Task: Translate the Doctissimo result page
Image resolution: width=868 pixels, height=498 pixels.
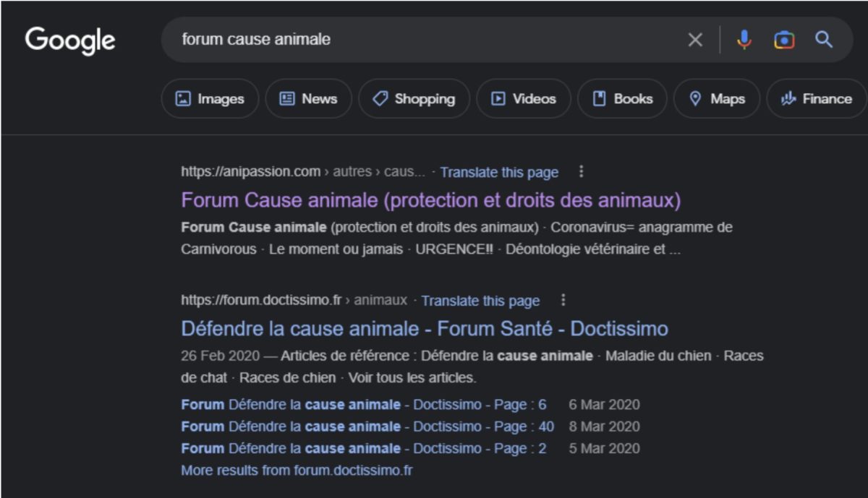Action: pyautogui.click(x=480, y=301)
